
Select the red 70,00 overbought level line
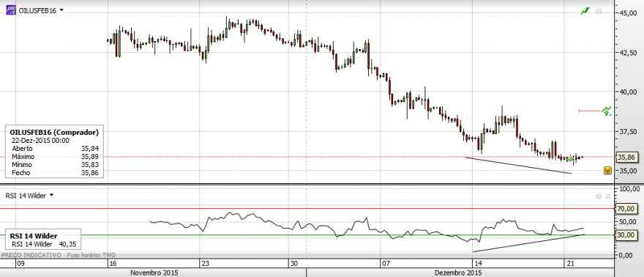[307, 208]
